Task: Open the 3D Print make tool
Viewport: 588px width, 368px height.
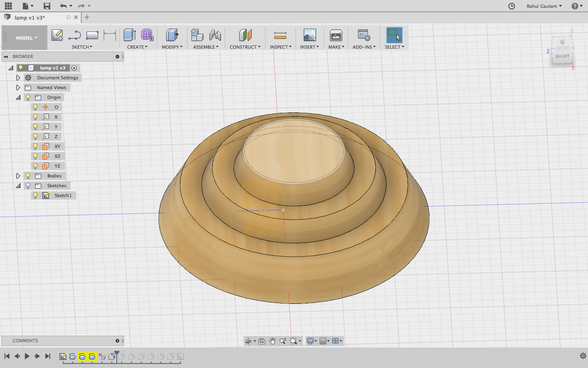Action: [336, 36]
